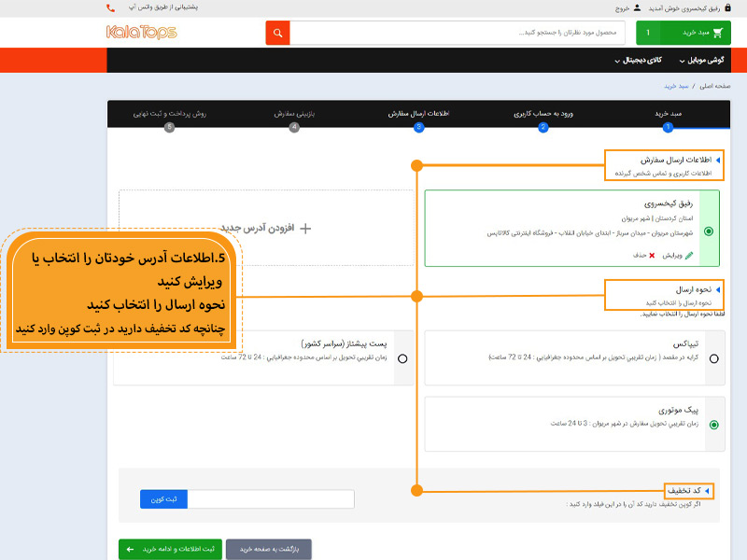Click the ثبت کوپن button
This screenshot has width=747, height=560.
(x=163, y=499)
